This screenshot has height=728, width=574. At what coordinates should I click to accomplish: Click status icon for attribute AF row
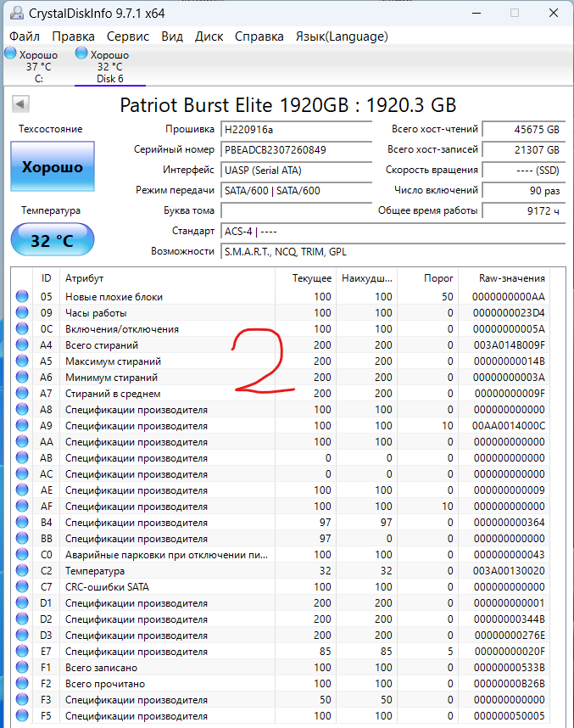pyautogui.click(x=22, y=506)
